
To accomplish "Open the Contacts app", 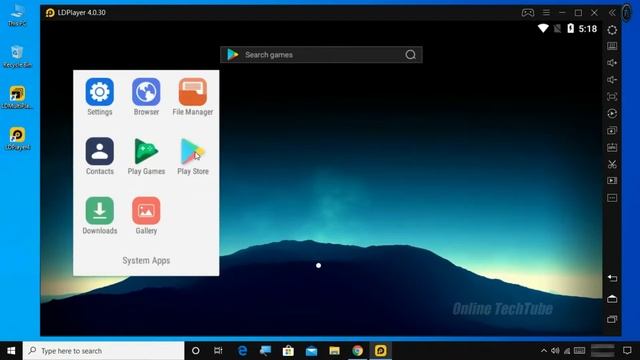I will (x=100, y=151).
